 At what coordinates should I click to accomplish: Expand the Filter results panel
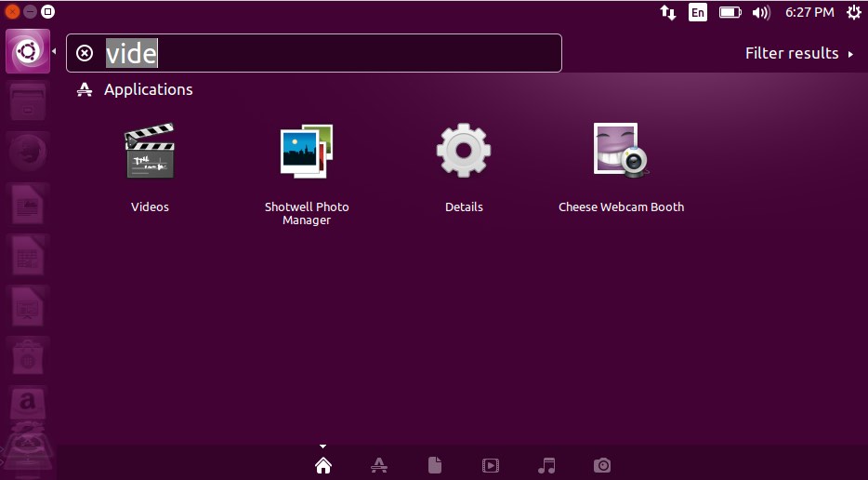(x=799, y=53)
